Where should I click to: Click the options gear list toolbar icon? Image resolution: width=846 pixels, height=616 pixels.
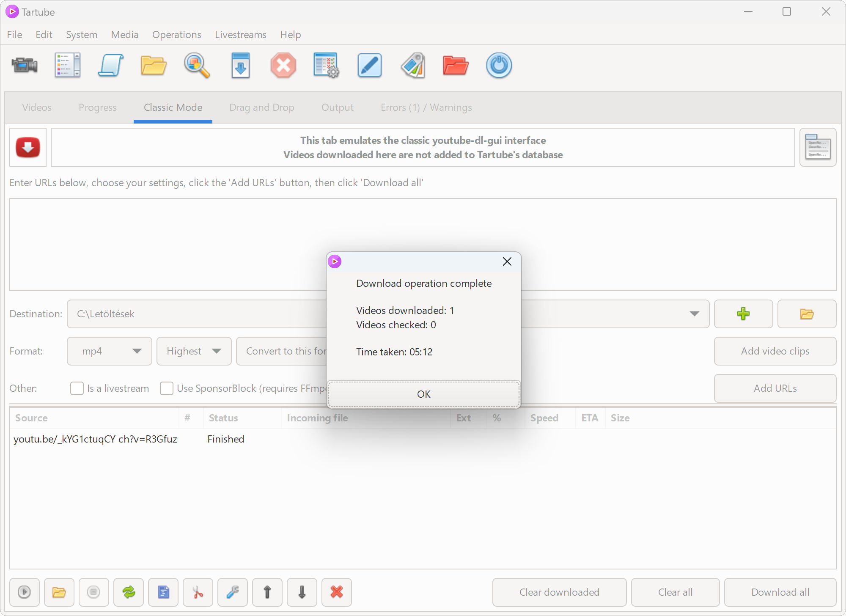click(327, 66)
